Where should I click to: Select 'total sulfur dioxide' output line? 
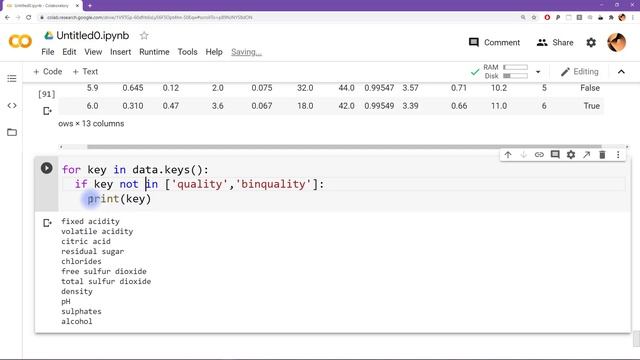tap(106, 281)
